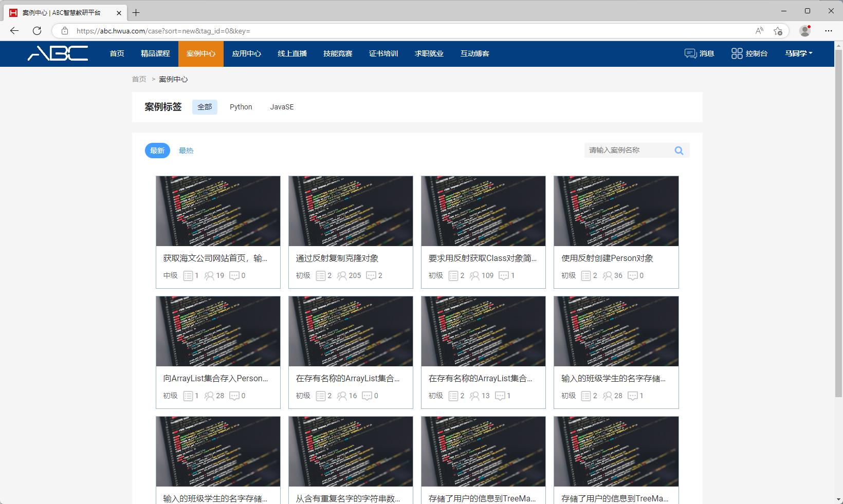Click comments icon on 通过反射复制克隆对象 card

371,276
